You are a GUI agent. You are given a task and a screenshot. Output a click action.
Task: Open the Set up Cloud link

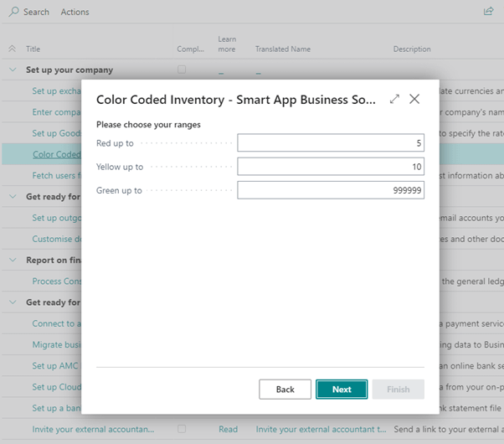click(x=57, y=387)
